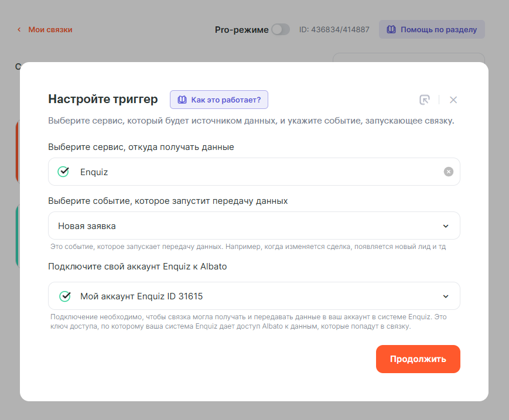Click the book icon in Помощь по разделу
Screen dimensions: 509x420
[x=391, y=29]
